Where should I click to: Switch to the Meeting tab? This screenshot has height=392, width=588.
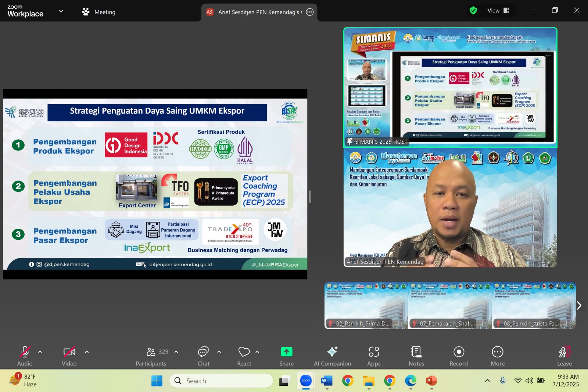[x=99, y=12]
